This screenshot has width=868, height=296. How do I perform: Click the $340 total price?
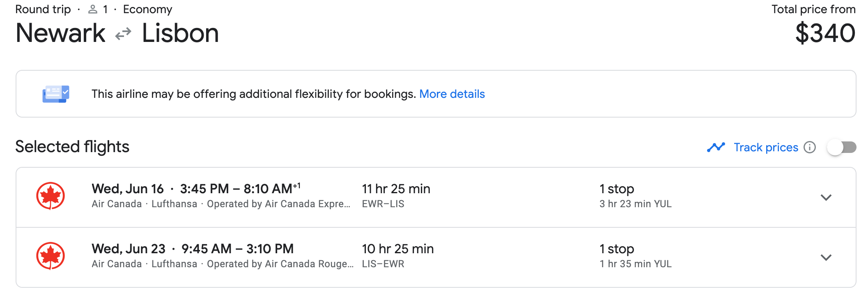pyautogui.click(x=826, y=33)
